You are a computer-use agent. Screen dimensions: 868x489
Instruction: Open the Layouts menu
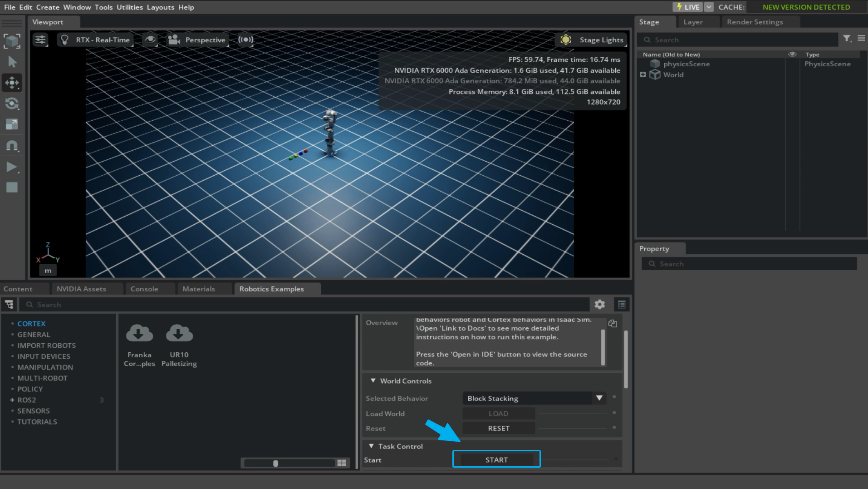[161, 7]
